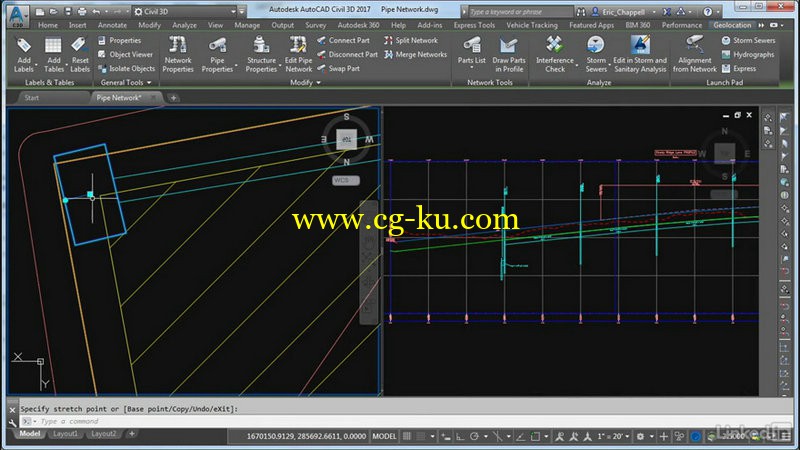Click the WCS dropdown under left ViewCube
Image resolution: width=800 pixels, height=450 pixels.
345,180
